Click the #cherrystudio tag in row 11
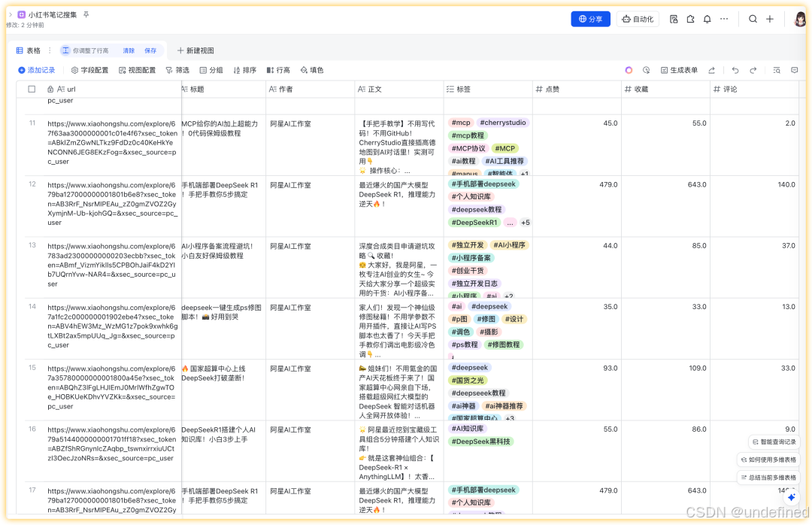This screenshot has width=812, height=525. click(x=502, y=123)
